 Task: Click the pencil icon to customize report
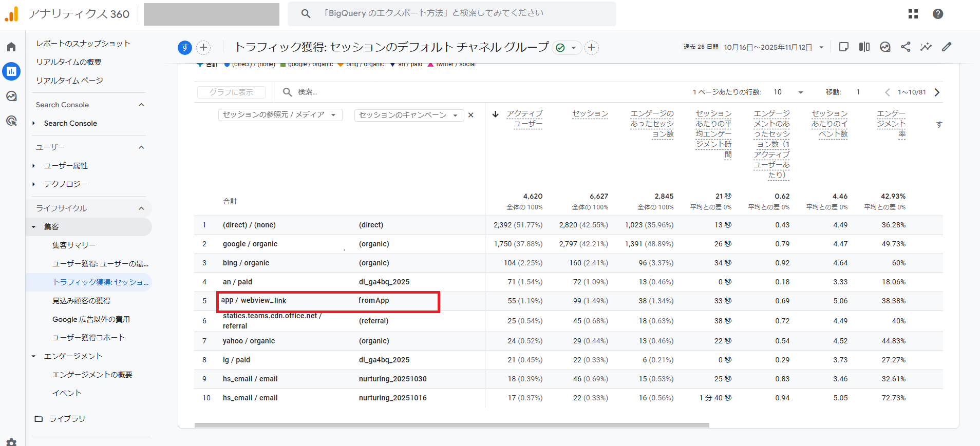coord(946,47)
